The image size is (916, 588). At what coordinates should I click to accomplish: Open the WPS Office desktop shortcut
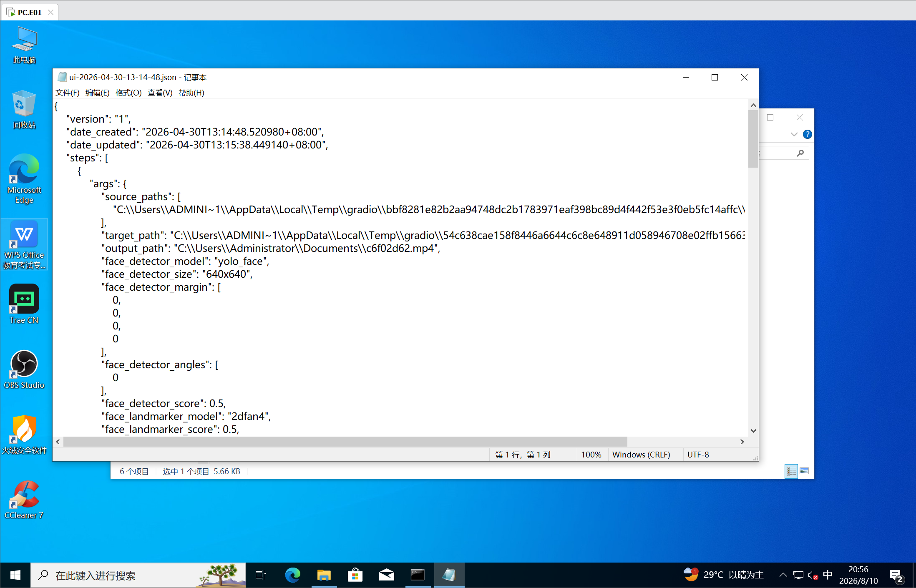coord(24,244)
